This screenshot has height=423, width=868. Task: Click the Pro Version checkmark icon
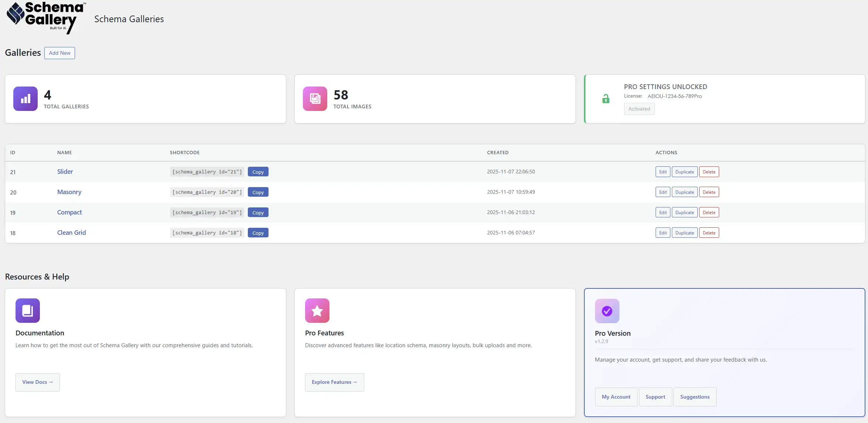pyautogui.click(x=607, y=311)
